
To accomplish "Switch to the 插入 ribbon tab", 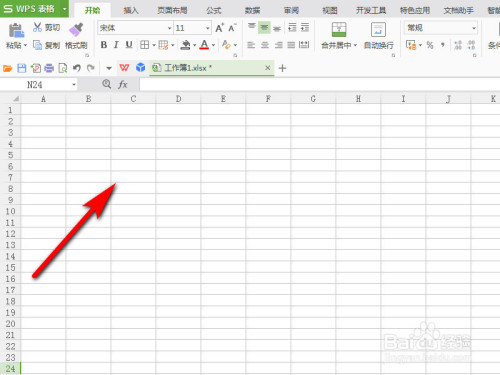I will coord(131,10).
